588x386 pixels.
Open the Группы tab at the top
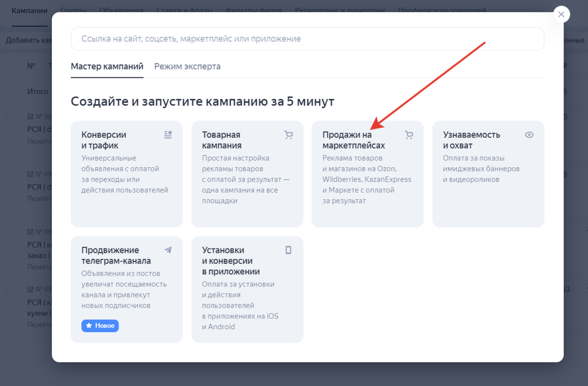coord(73,9)
